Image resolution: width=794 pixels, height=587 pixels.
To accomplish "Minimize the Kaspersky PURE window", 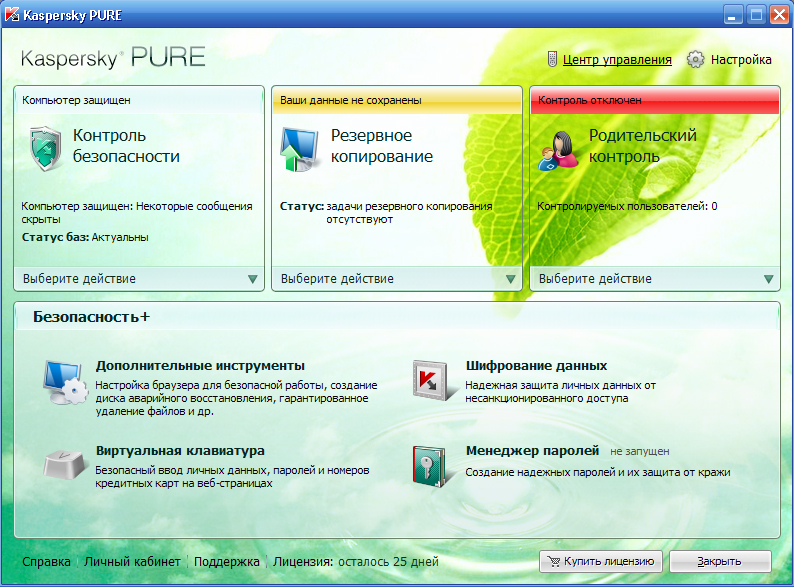I will [732, 15].
